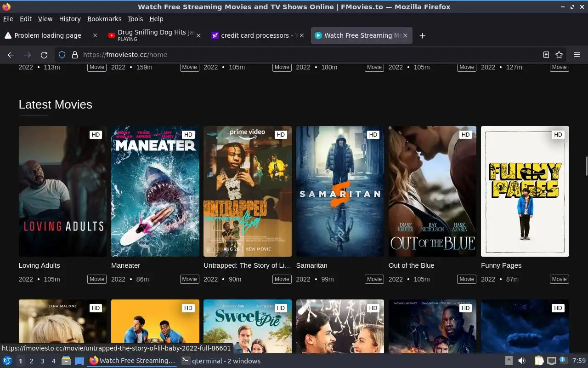This screenshot has height=368, width=588.
Task: Click the 'Funny Pages' title link
Action: pos(501,265)
